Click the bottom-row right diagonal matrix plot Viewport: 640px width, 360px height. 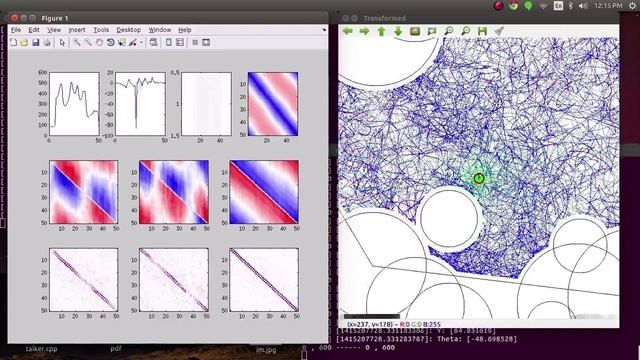264,280
